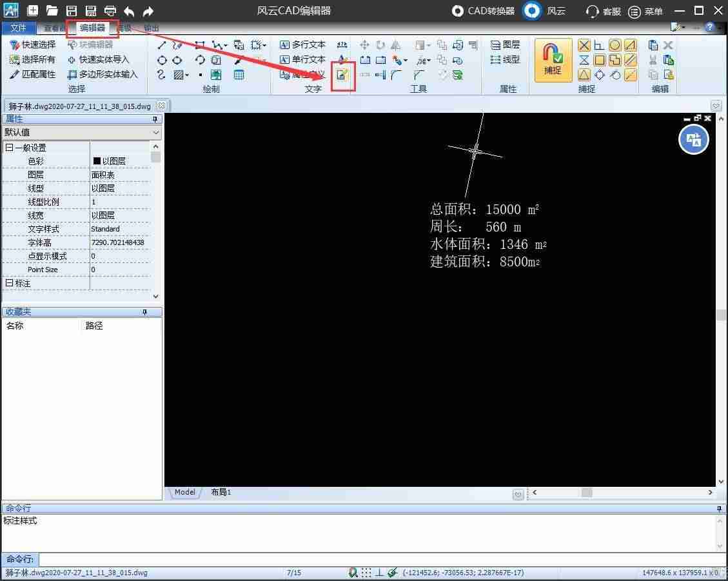Click the floating translate button on canvas
This screenshot has width=728, height=581.
tap(694, 139)
